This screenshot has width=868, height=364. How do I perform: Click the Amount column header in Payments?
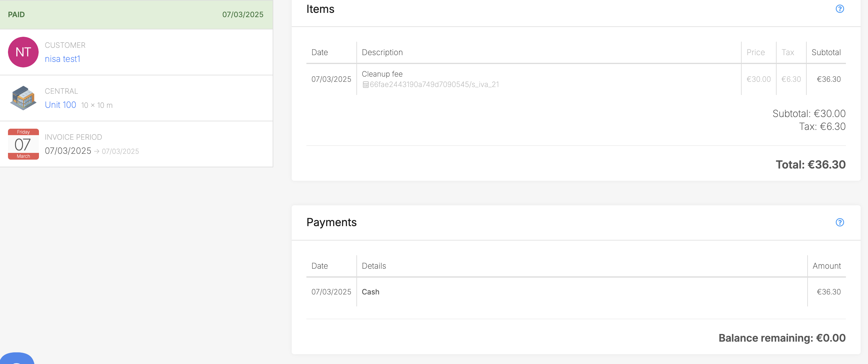(826, 266)
